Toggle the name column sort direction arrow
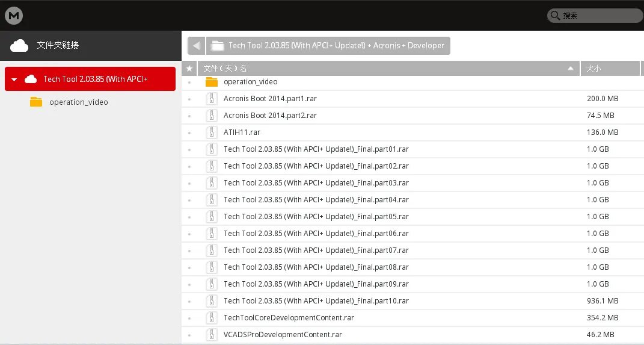644x345 pixels. (x=571, y=68)
